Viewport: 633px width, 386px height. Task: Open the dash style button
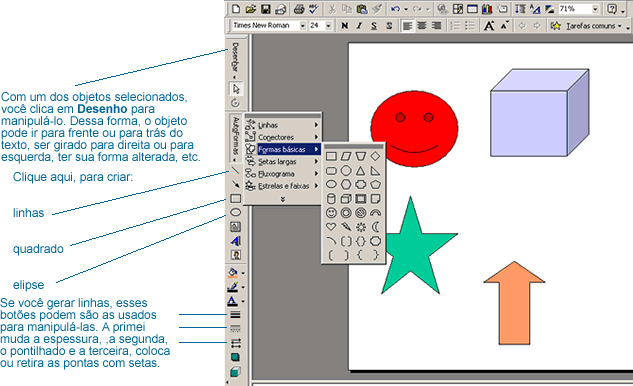pyautogui.click(x=236, y=329)
